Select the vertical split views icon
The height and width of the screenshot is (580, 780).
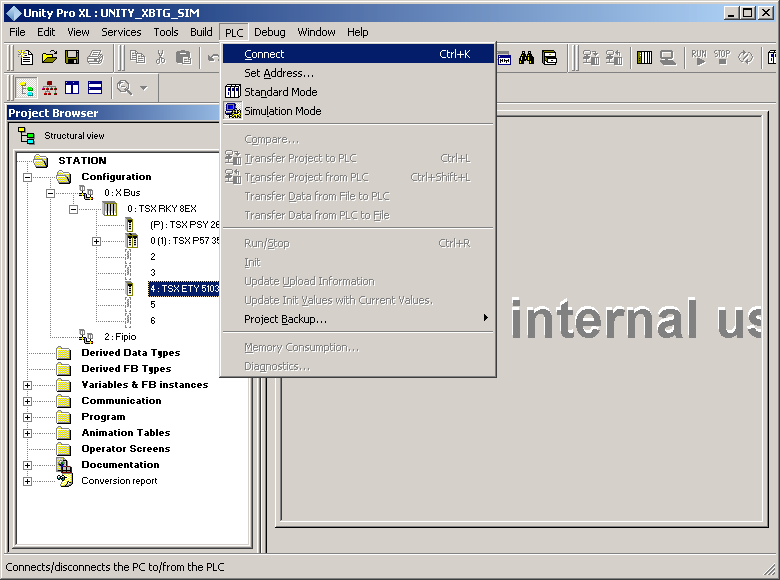tap(72, 88)
